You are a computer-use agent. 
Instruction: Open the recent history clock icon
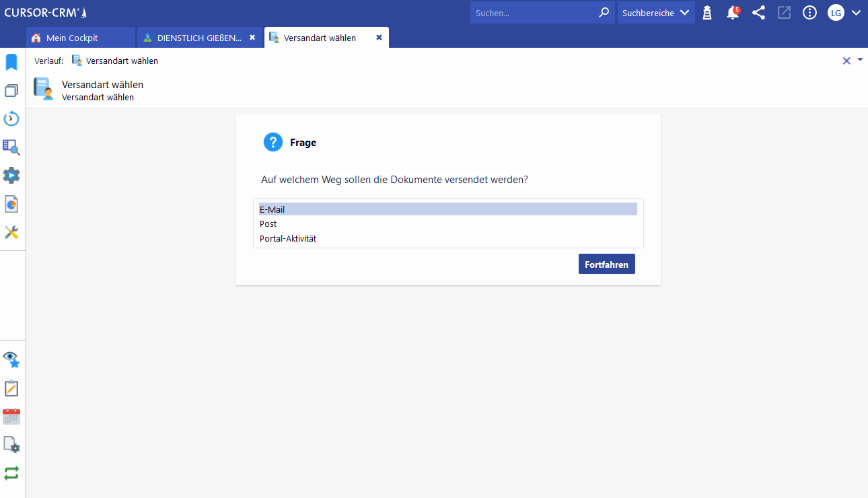[x=11, y=119]
